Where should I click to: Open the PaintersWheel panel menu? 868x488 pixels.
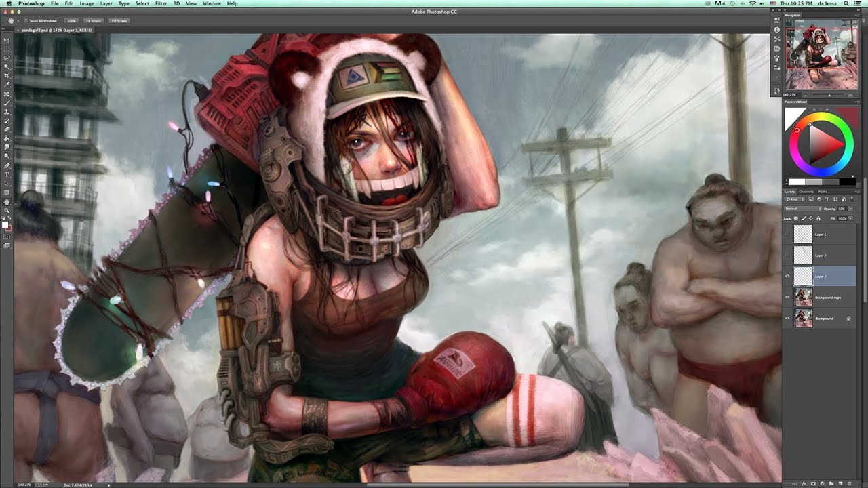tap(858, 102)
